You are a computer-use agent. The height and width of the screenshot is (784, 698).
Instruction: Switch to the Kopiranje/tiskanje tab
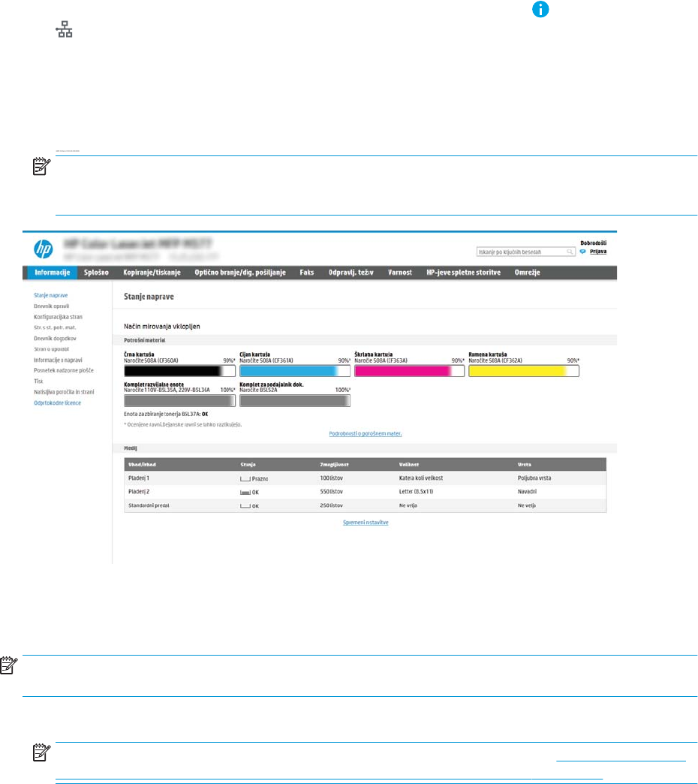pos(152,273)
